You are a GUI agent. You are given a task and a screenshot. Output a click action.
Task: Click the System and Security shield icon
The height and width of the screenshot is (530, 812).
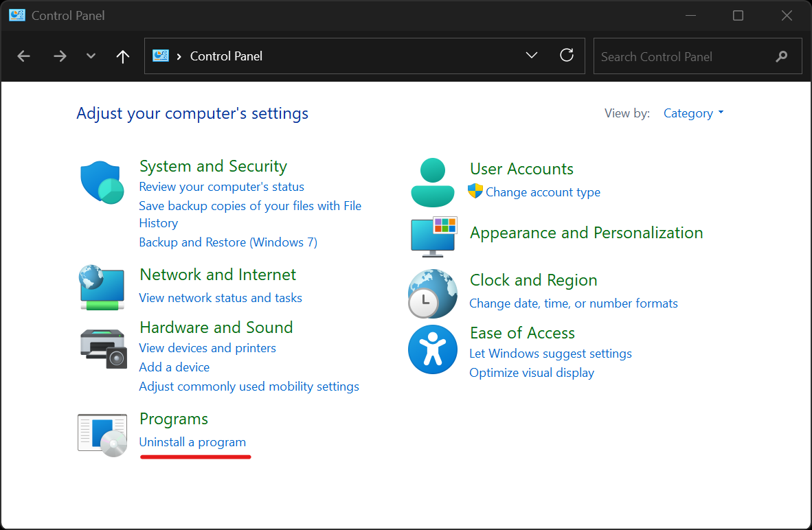(x=102, y=183)
